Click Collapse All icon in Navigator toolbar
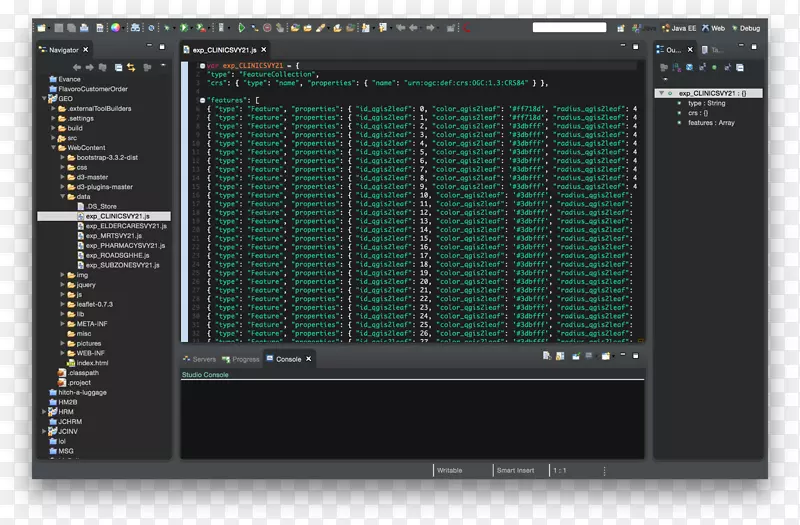Image resolution: width=800 pixels, height=525 pixels. click(118, 67)
